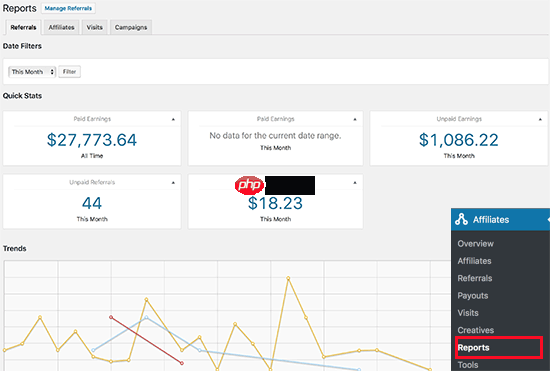Image resolution: width=550 pixels, height=371 pixels.
Task: Switch to the Affiliates reports tab
Action: [61, 27]
